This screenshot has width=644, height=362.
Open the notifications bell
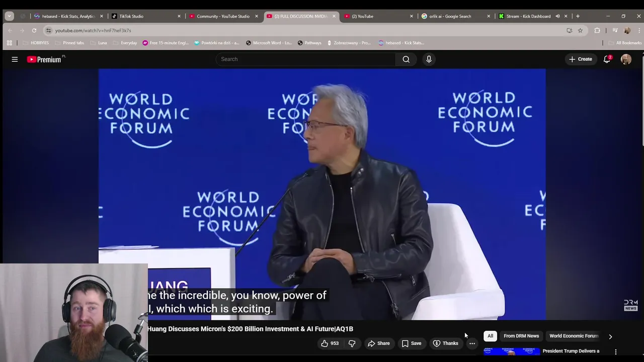607,59
